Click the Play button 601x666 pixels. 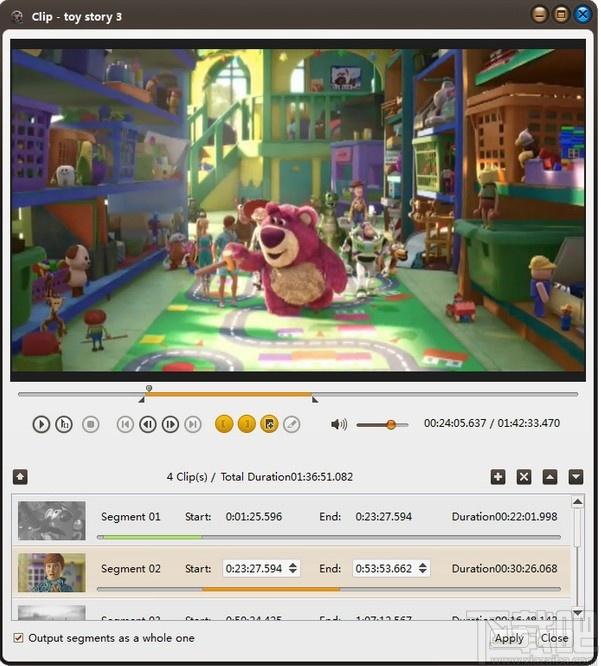pyautogui.click(x=41, y=424)
